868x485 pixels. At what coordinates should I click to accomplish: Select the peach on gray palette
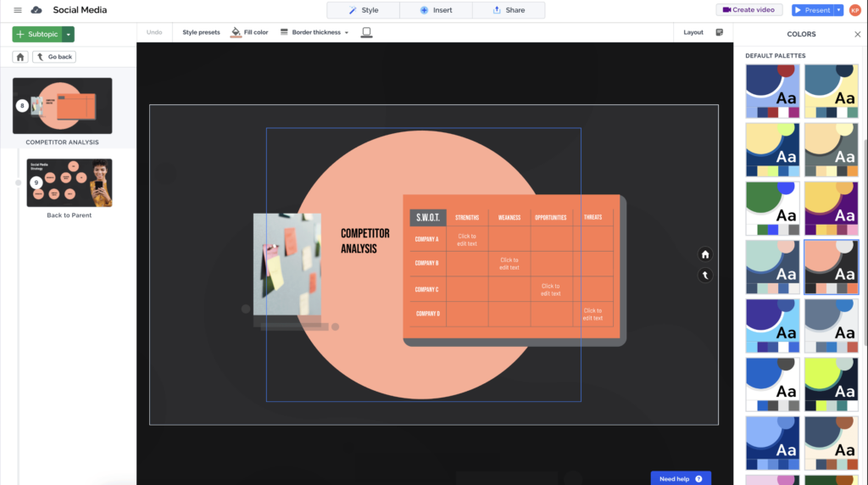(x=831, y=149)
